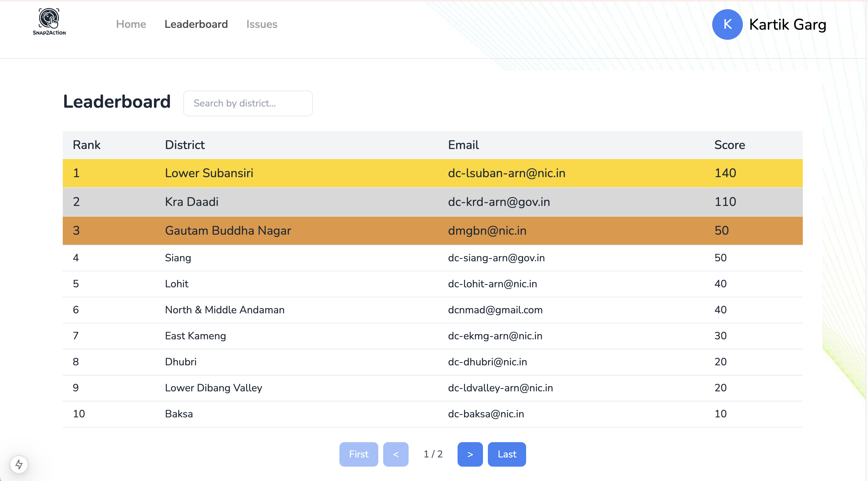868x481 pixels.
Task: Click the blue K avatar circle
Action: [x=727, y=24]
